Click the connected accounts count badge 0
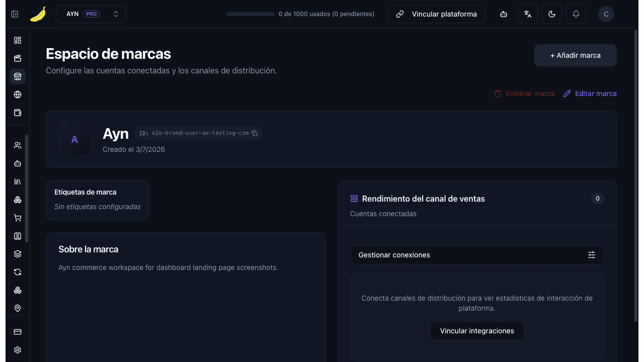 click(x=598, y=199)
